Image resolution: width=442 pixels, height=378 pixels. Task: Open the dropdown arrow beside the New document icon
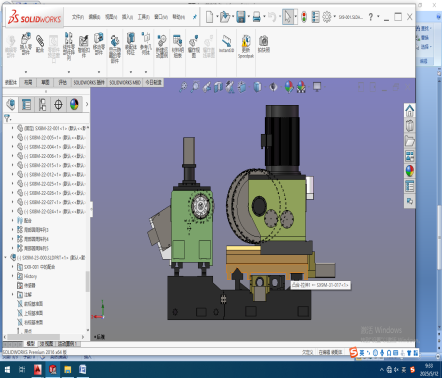[217, 16]
